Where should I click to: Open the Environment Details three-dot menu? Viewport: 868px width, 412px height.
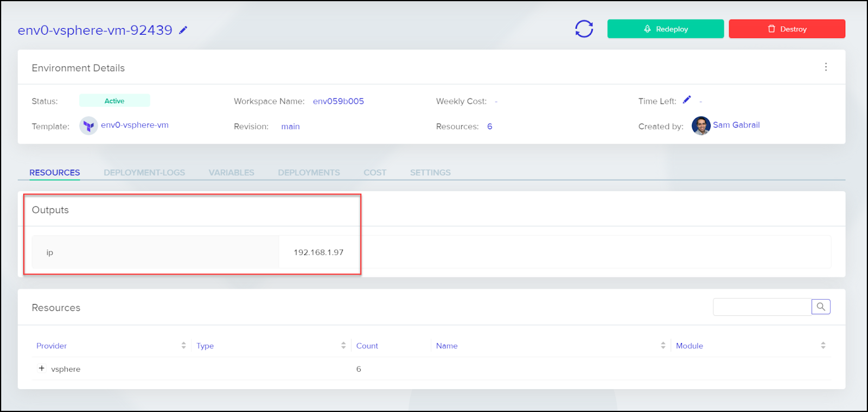[826, 67]
